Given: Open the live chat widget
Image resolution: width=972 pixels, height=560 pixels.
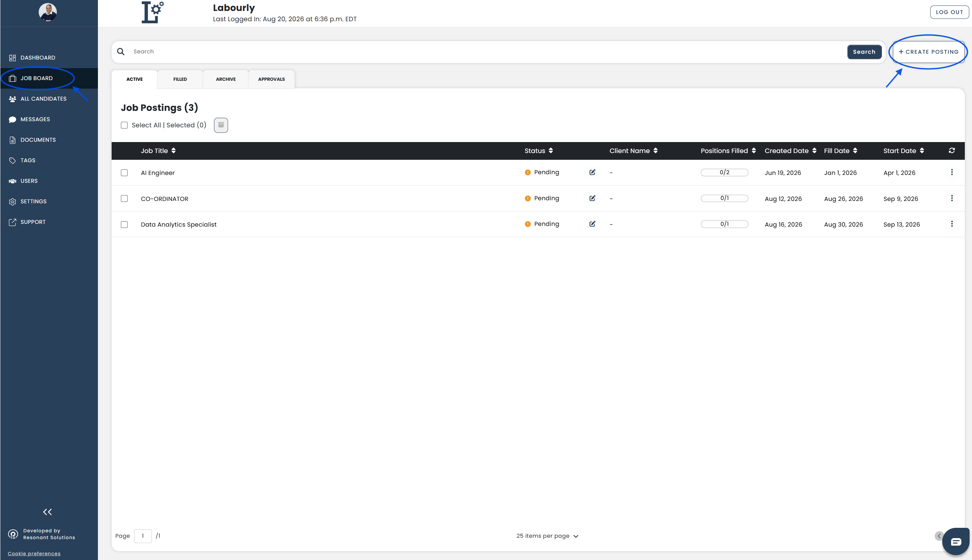Looking at the screenshot, I should tap(956, 542).
